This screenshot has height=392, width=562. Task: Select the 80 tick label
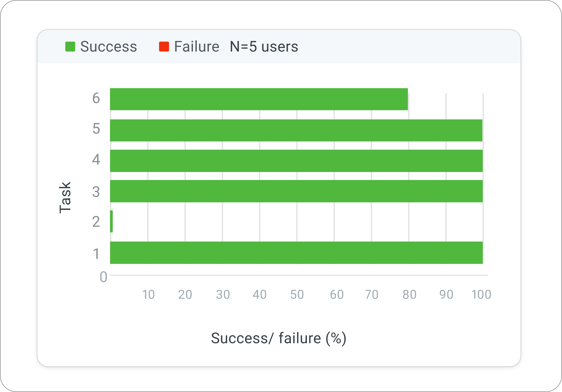409,295
